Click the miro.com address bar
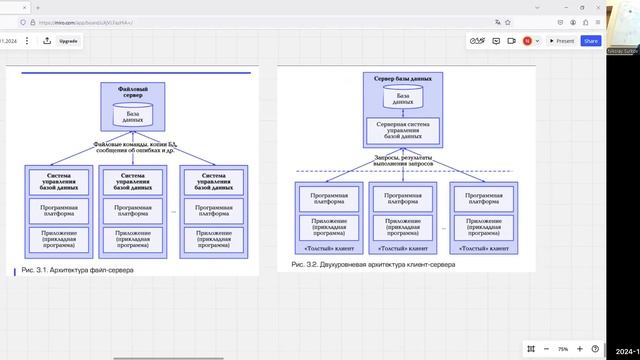640x360 pixels. pos(261,22)
